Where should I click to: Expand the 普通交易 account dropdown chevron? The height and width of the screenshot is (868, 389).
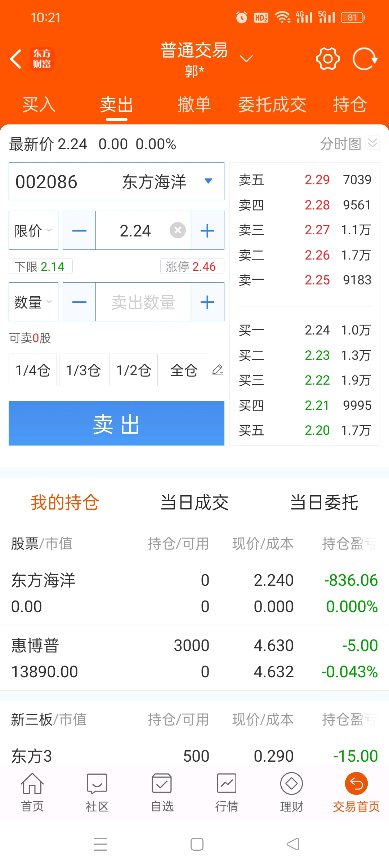coord(246,58)
